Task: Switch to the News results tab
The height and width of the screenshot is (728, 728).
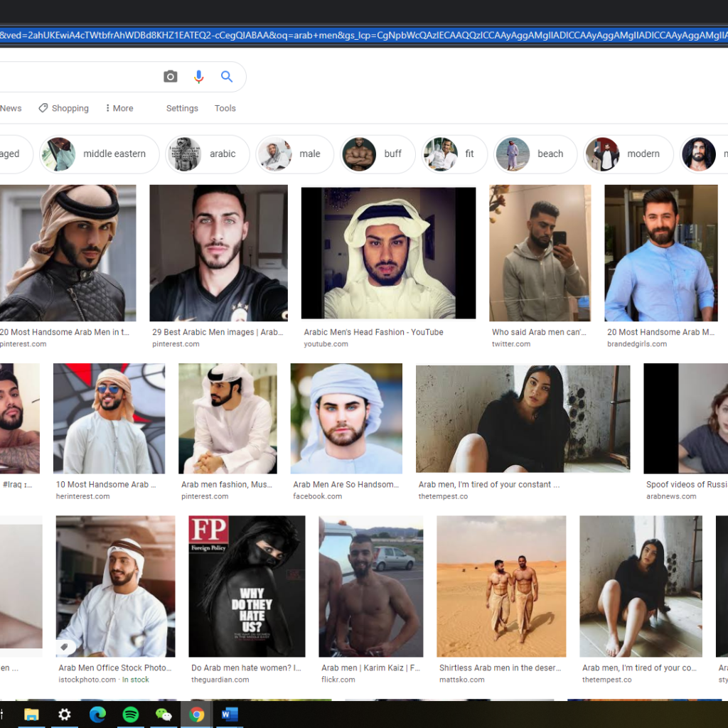Action: pyautogui.click(x=11, y=108)
